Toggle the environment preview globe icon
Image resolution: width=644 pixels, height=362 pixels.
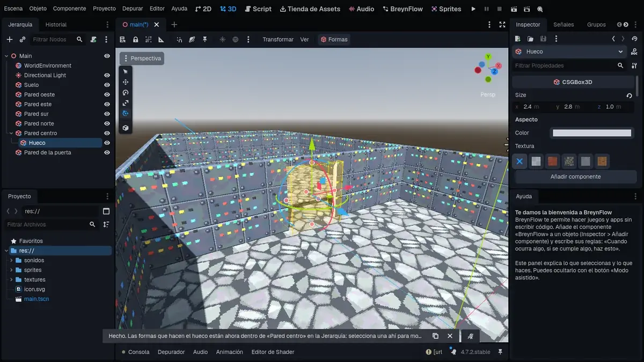pos(235,40)
